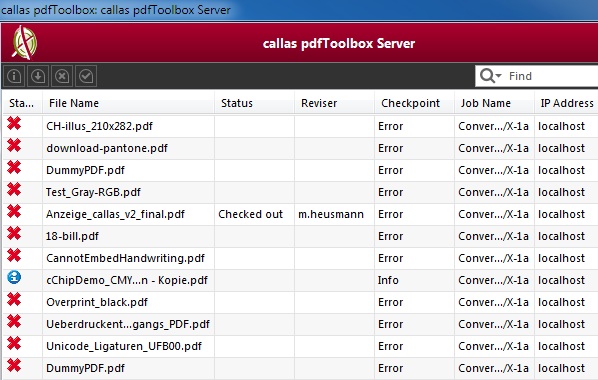Click the checkmark approve toolbar icon

click(x=86, y=76)
